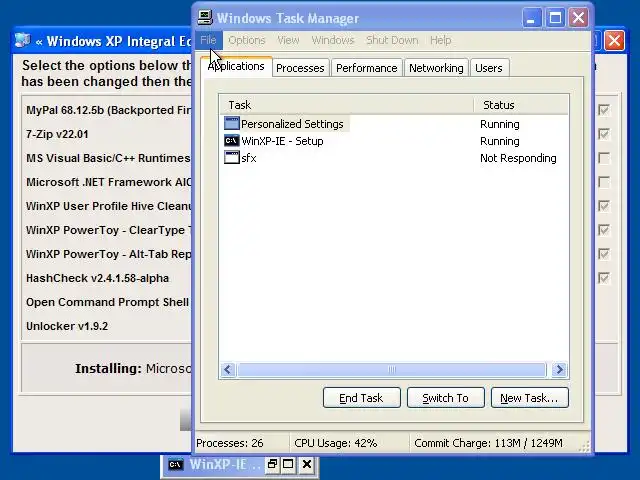Click the Running status of Personalized Settings

500,124
